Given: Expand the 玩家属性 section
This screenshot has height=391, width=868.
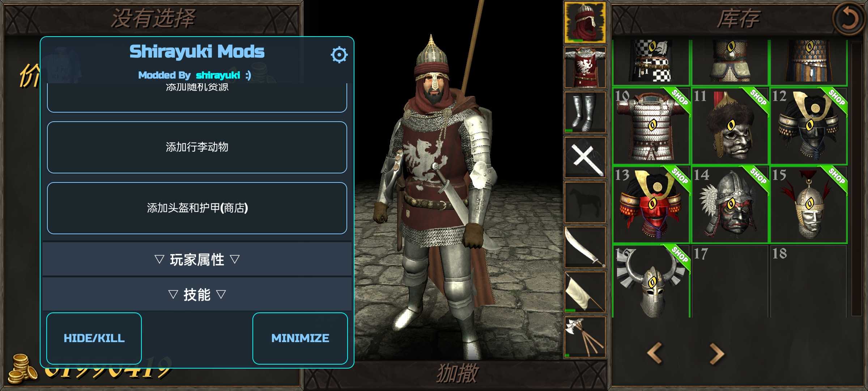Looking at the screenshot, I should click(x=197, y=260).
